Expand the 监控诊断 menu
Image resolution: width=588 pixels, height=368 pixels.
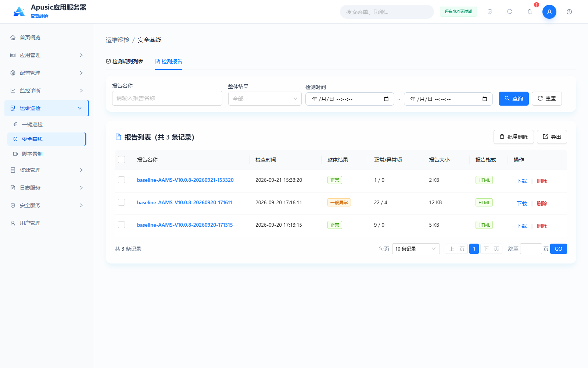tap(47, 91)
